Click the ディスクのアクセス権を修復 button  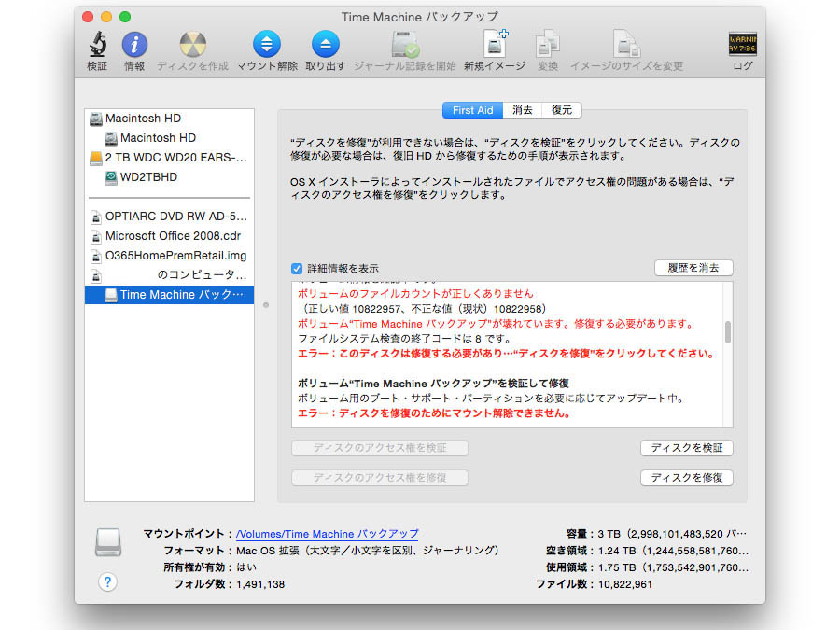379,478
